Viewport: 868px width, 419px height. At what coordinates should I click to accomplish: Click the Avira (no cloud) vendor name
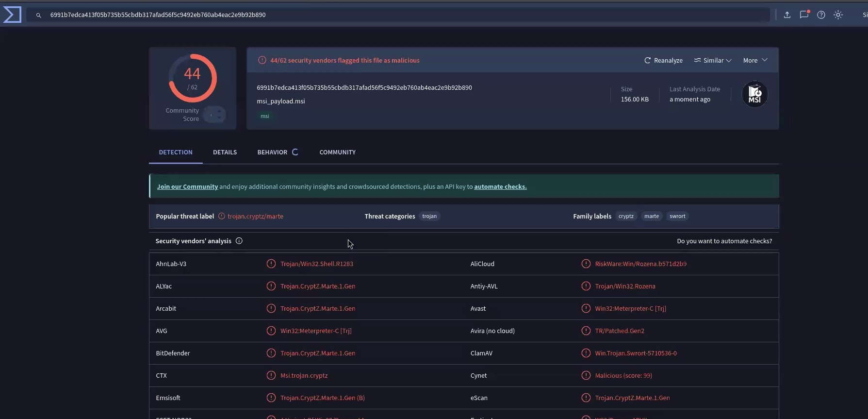click(x=492, y=331)
